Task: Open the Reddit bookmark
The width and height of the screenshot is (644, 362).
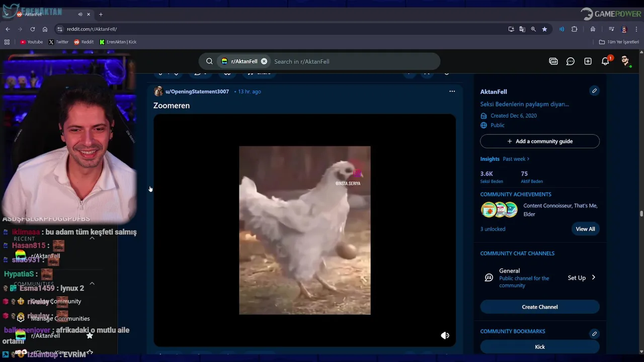Action: (x=84, y=42)
